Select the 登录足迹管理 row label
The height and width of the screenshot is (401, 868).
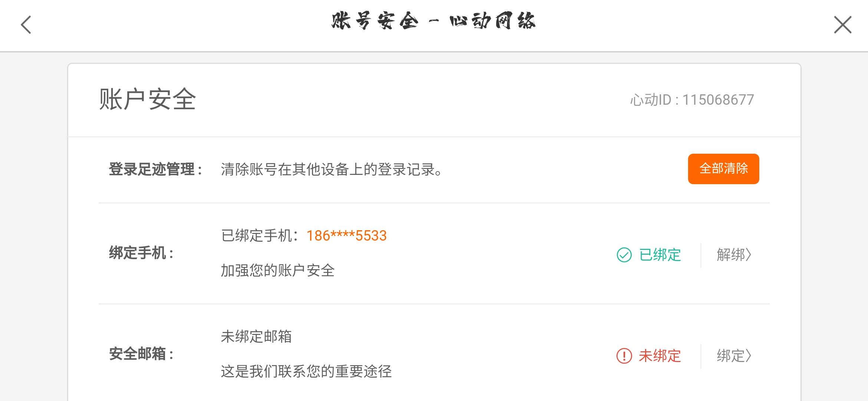155,169
